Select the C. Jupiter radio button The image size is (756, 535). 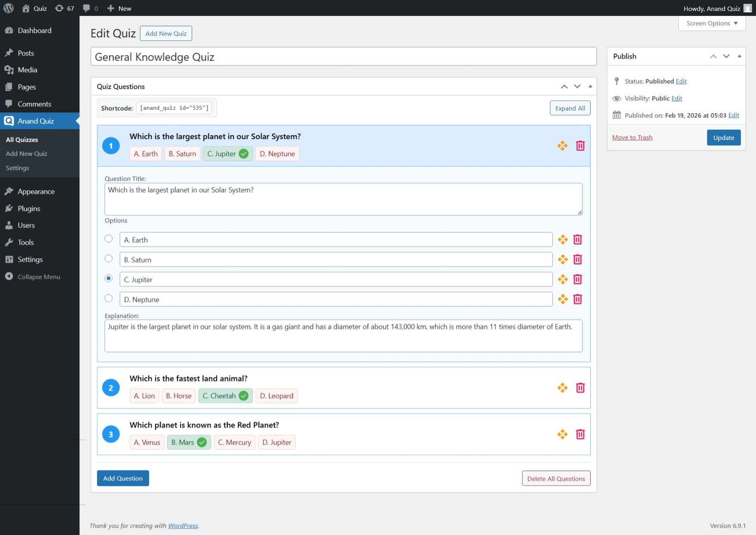(109, 279)
